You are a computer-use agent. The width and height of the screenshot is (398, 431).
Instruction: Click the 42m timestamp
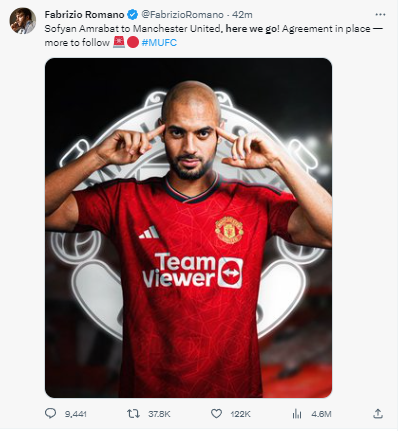tap(242, 15)
